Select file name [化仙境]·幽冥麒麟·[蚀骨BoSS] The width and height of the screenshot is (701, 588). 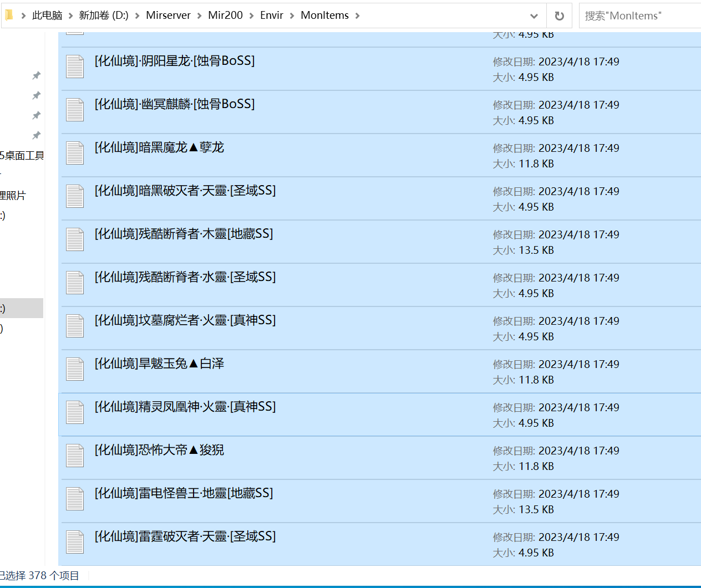pos(175,104)
